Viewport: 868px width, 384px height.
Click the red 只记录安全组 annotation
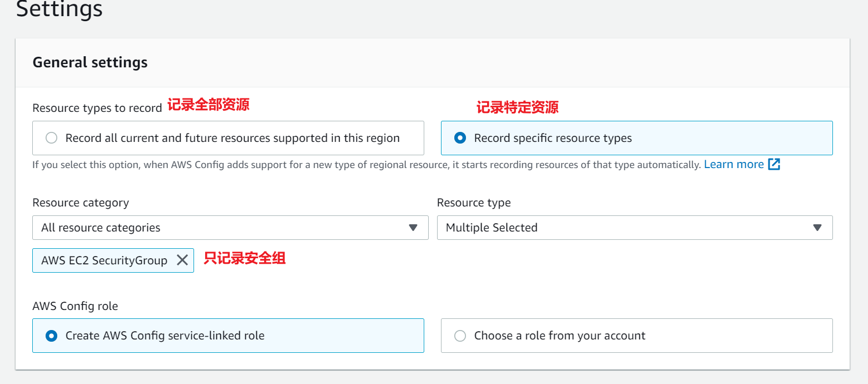coord(245,258)
